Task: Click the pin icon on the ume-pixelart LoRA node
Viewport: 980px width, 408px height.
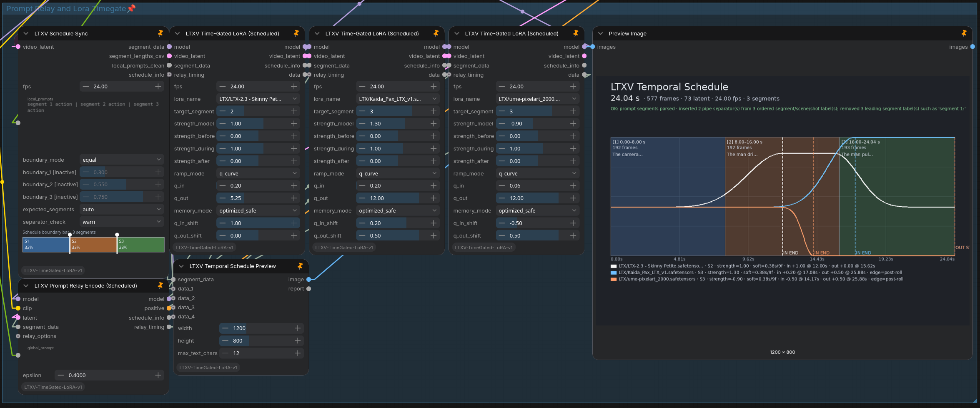Action: click(575, 33)
